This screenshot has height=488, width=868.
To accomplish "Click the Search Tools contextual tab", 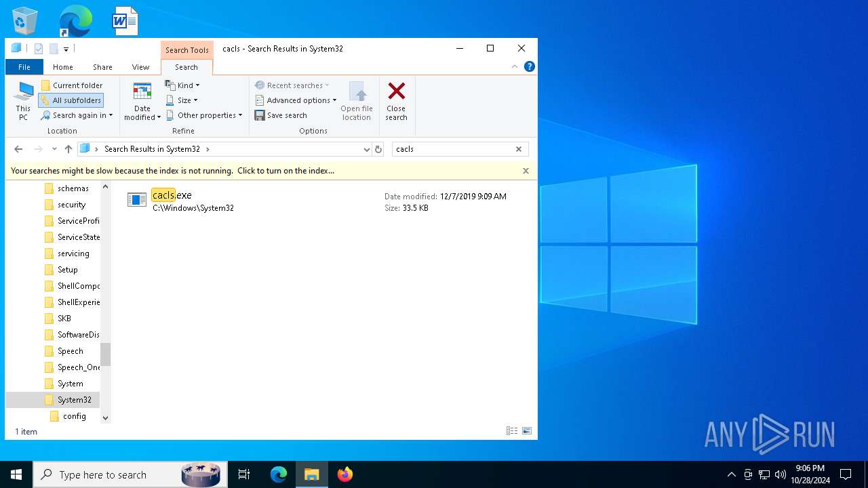I will (187, 50).
